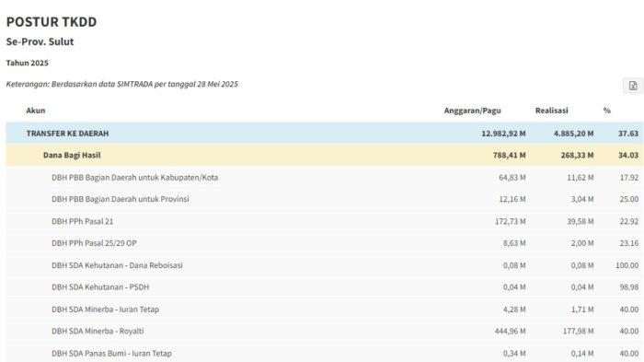Select the Dana Bagi Hasil row label

[72, 155]
